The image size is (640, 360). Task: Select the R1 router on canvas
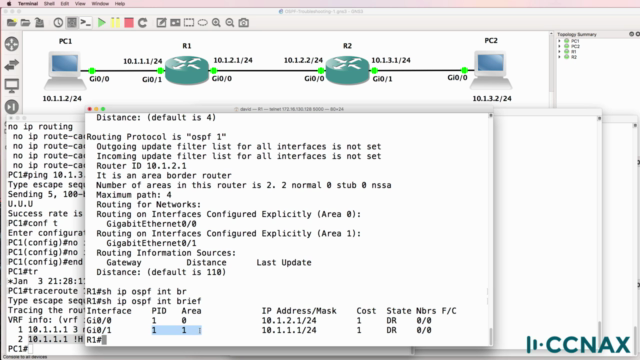pos(187,70)
